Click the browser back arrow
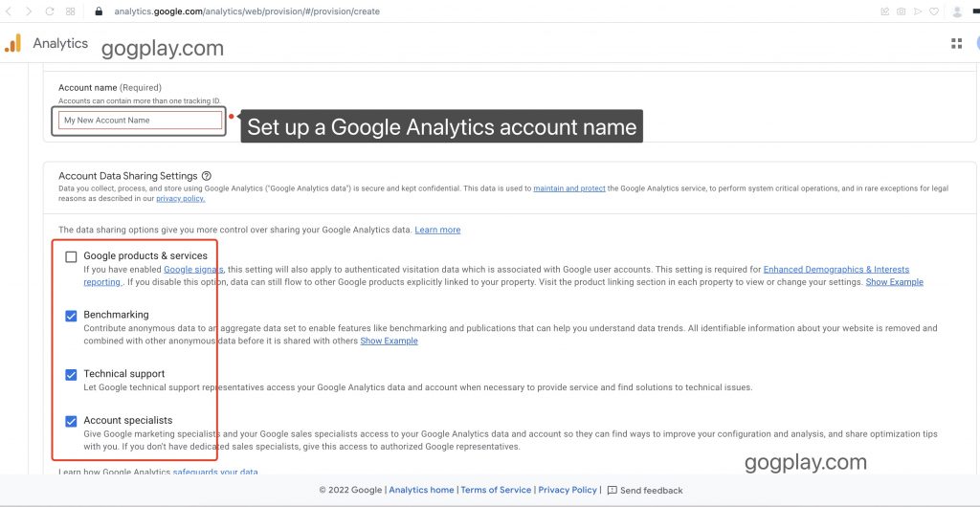Viewport: 980px width, 507px height. (x=9, y=11)
